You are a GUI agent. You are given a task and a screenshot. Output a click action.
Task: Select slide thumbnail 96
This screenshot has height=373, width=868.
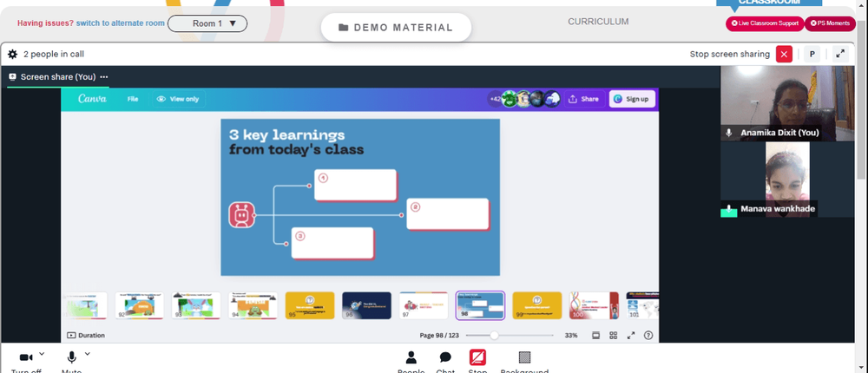tap(366, 305)
